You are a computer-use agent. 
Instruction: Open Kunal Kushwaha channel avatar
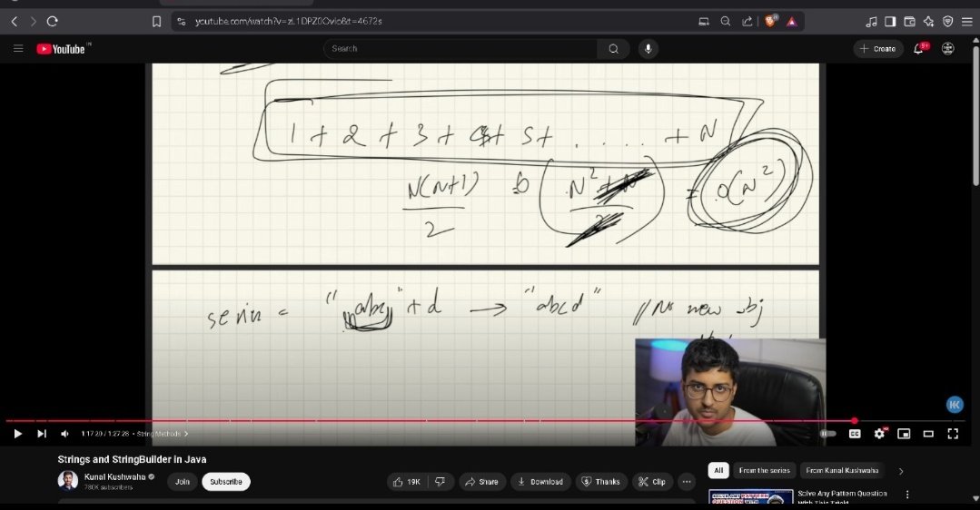coord(67,481)
